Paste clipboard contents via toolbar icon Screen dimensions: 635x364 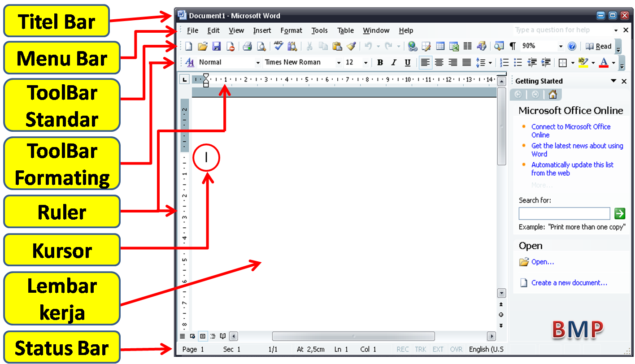click(337, 46)
